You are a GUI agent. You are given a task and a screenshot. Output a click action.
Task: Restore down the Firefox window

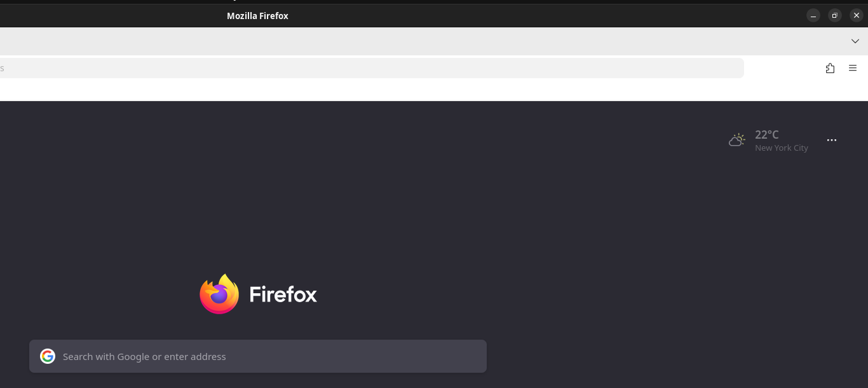pos(835,16)
